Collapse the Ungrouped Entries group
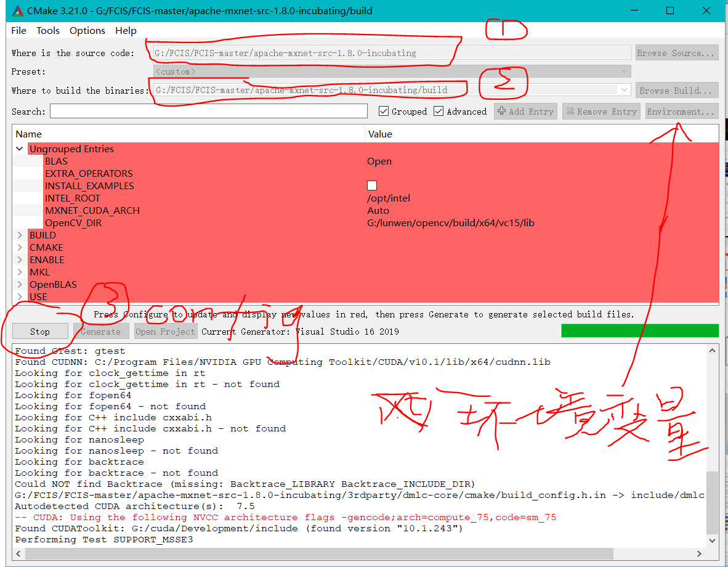 pos(20,149)
